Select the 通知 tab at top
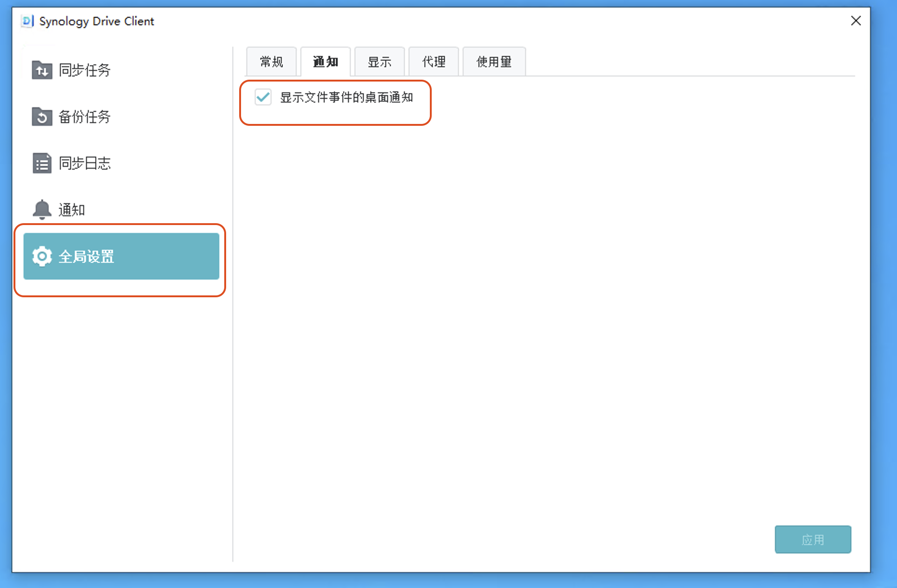897x588 pixels. coord(325,62)
